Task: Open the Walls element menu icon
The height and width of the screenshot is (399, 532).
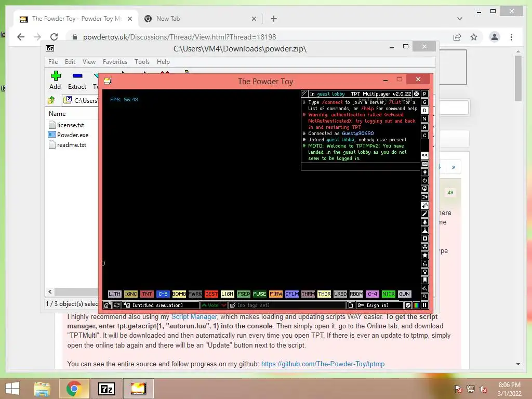Action: (x=424, y=164)
